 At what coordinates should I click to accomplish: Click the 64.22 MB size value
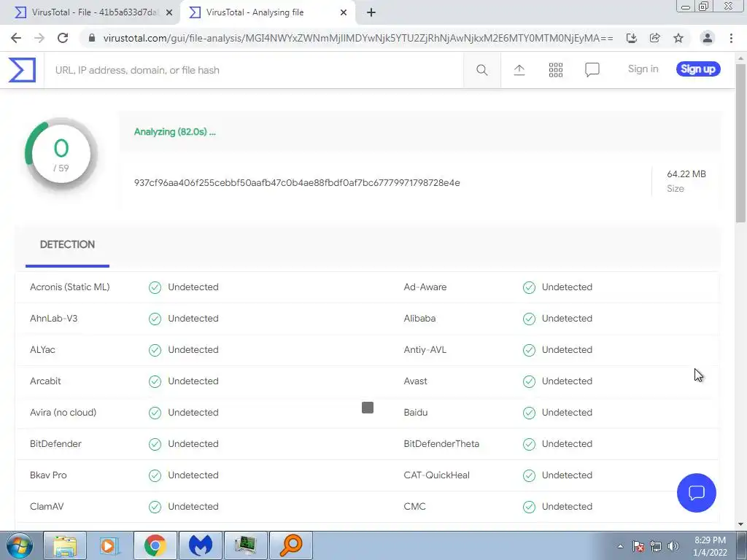[x=686, y=174]
